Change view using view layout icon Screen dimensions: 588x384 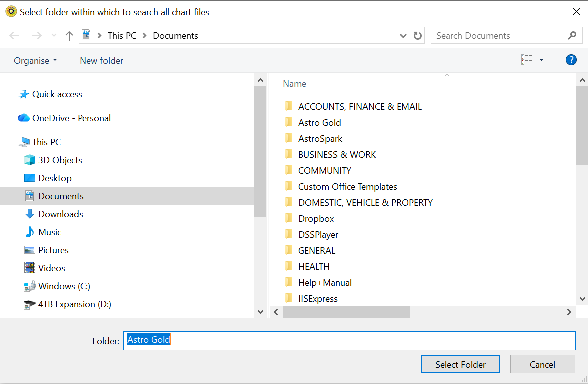click(526, 60)
